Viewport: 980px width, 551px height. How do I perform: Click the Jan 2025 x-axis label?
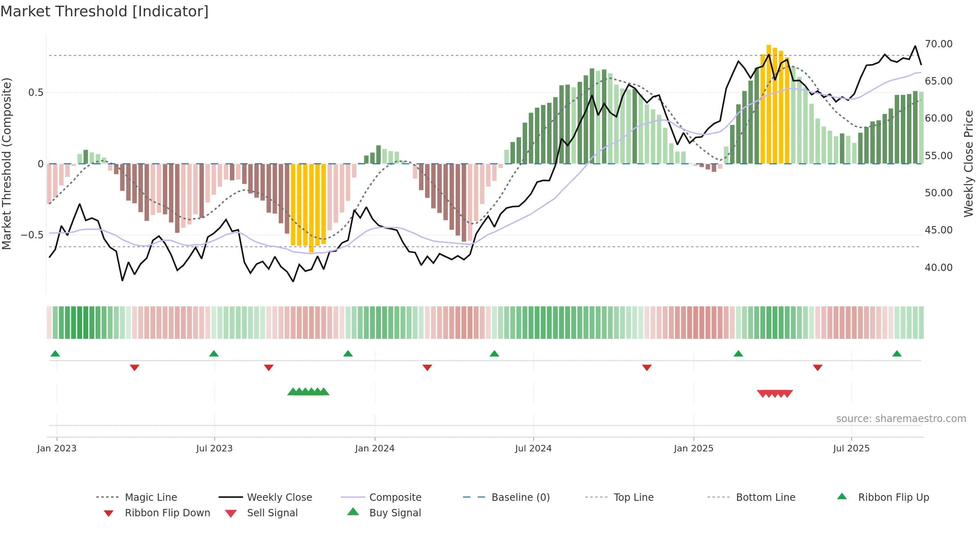(694, 449)
